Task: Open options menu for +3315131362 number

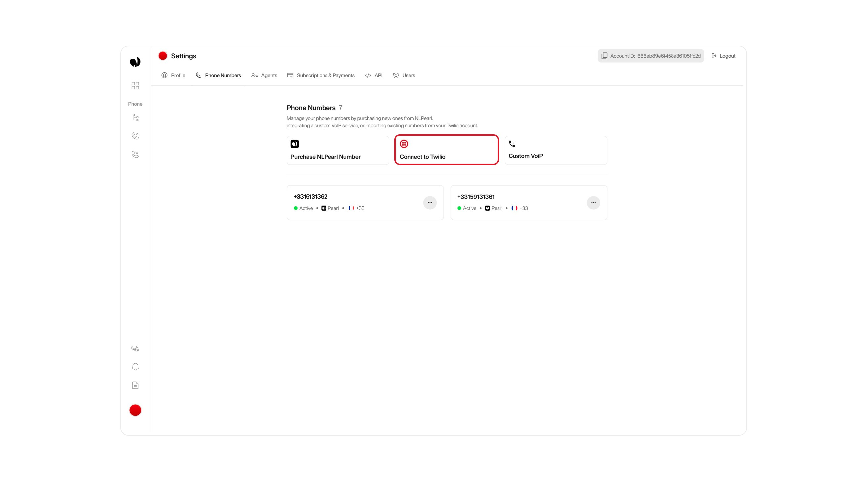Action: point(430,203)
